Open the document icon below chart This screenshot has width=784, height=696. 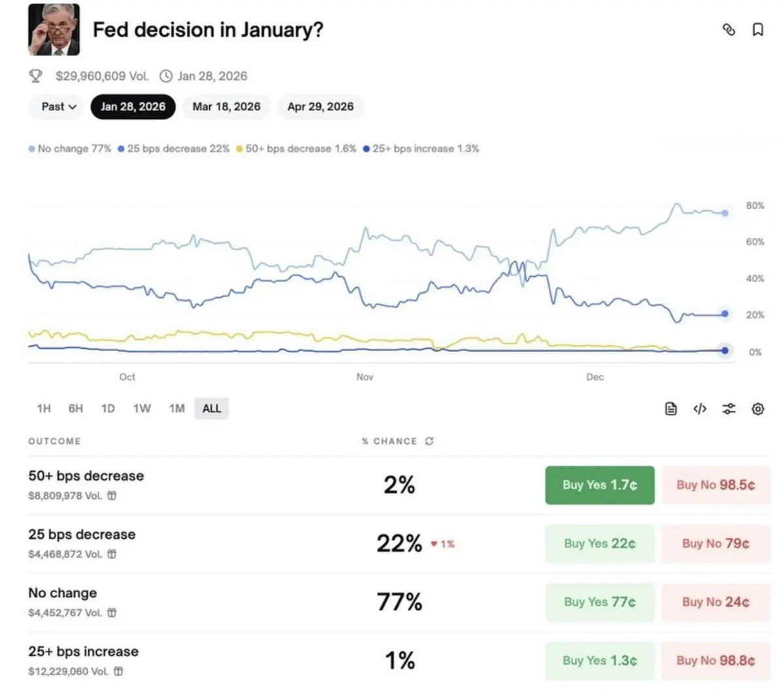(671, 409)
